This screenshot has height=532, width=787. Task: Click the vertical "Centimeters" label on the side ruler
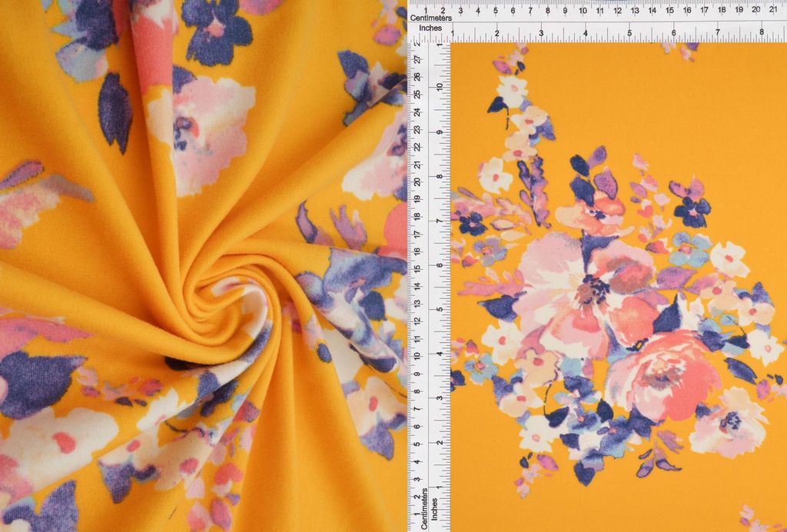point(424,508)
